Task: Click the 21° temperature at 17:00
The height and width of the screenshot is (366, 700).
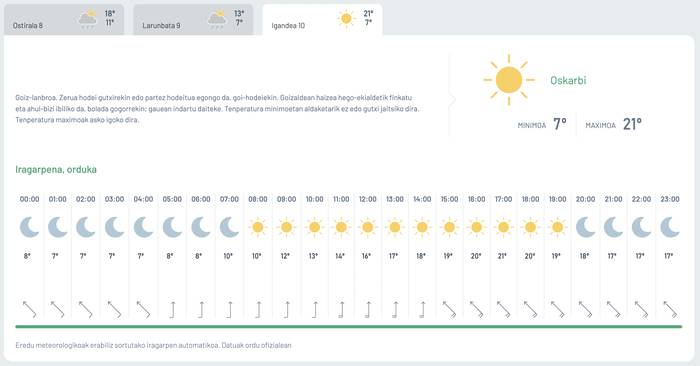Action: click(x=502, y=256)
